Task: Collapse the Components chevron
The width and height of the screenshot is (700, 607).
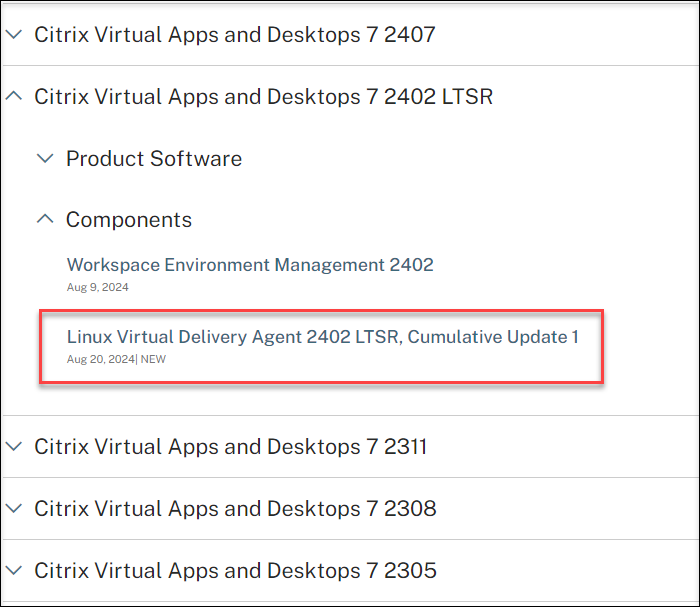Action: 45,219
